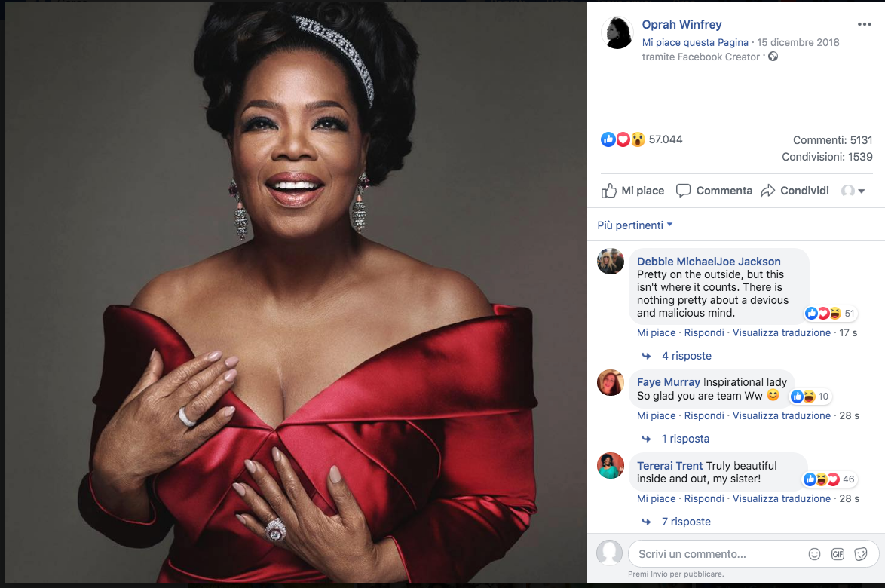Click the Commenta speech bubble button

click(x=714, y=191)
